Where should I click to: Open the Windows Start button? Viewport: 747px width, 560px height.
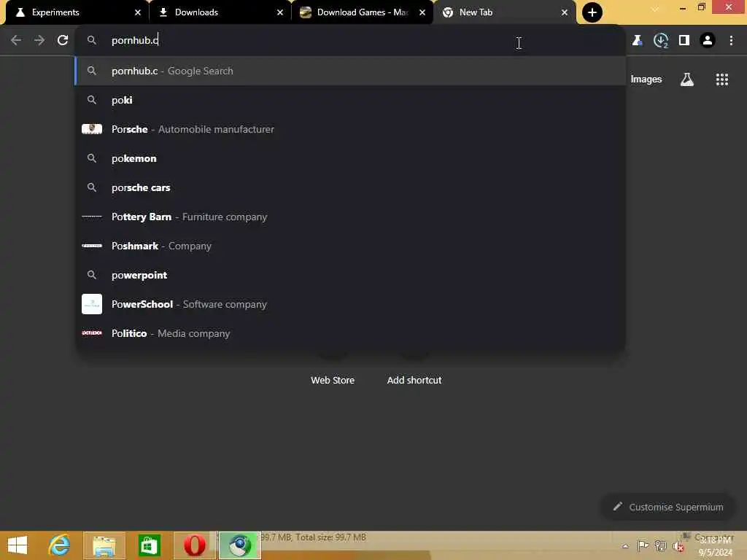click(x=18, y=545)
